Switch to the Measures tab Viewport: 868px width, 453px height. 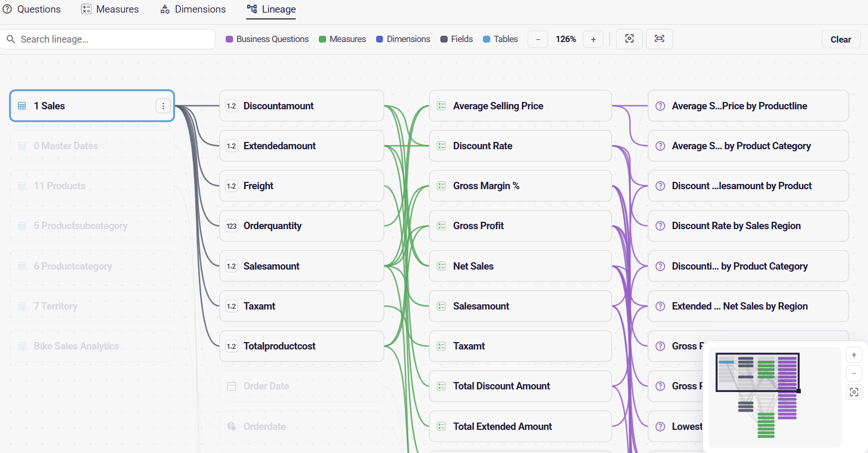pos(110,9)
